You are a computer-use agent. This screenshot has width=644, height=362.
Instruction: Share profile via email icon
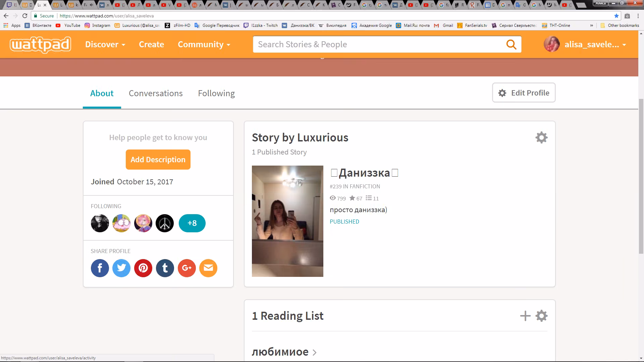tap(208, 268)
